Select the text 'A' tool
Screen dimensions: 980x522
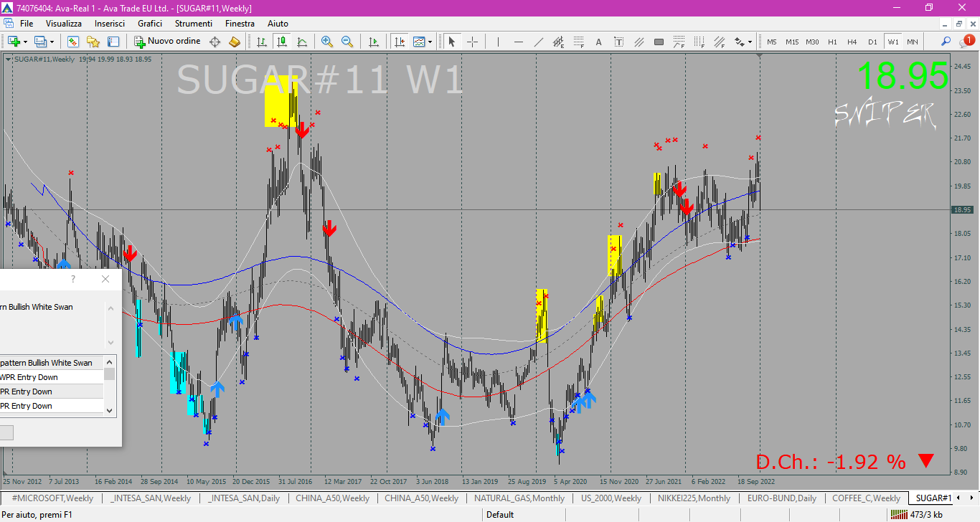(598, 42)
